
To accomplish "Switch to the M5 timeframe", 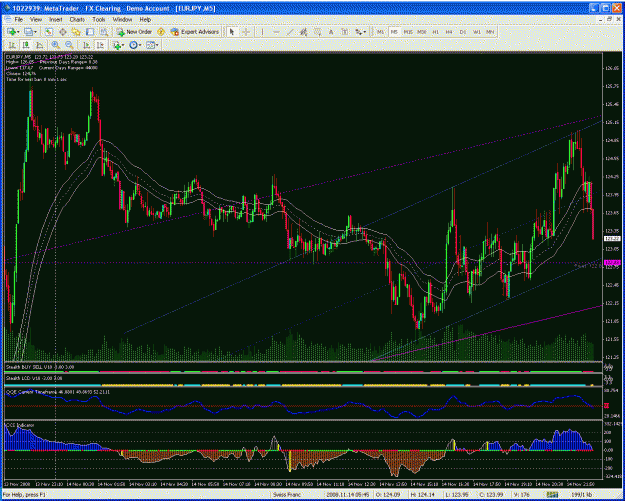I will (x=394, y=32).
